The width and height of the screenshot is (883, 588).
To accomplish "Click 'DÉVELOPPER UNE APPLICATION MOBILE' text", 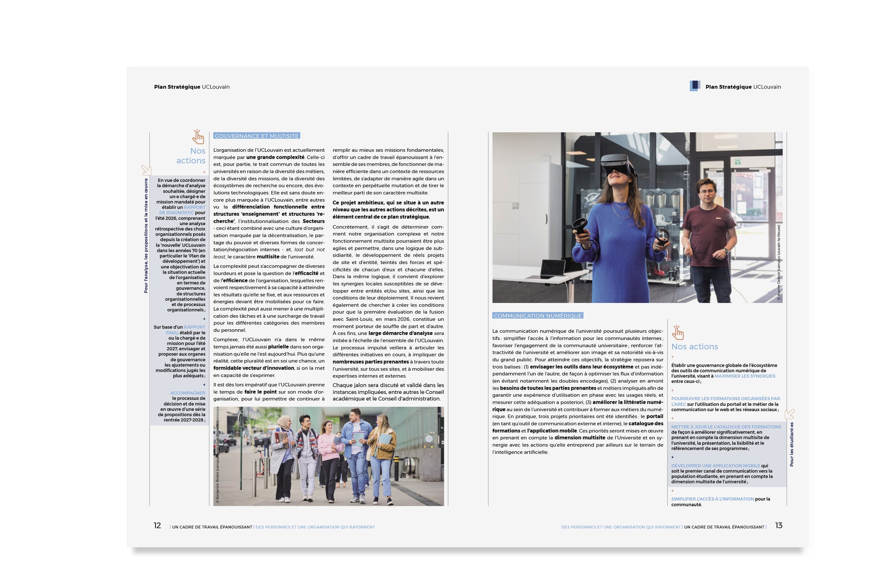I will 715,466.
